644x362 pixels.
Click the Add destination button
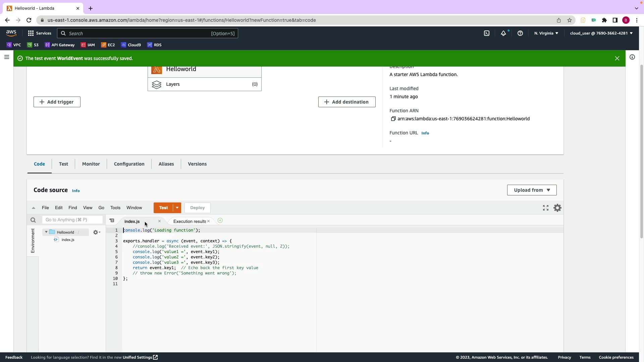347,102
